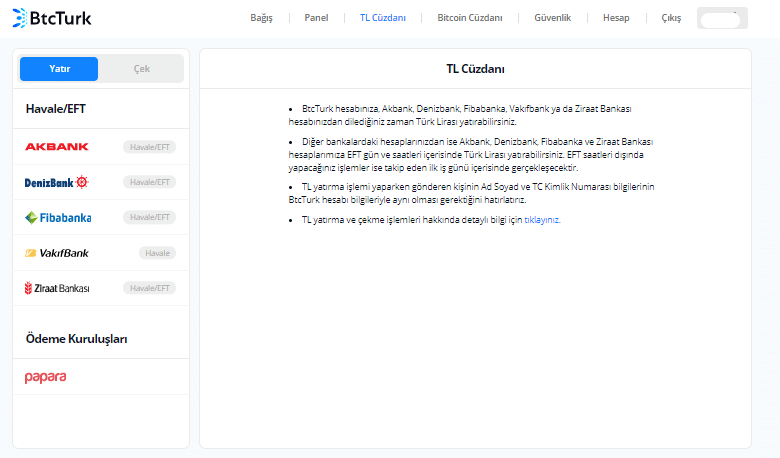Screen dimensions: 780x458
Task: Go to the Panel page
Action: (x=316, y=18)
